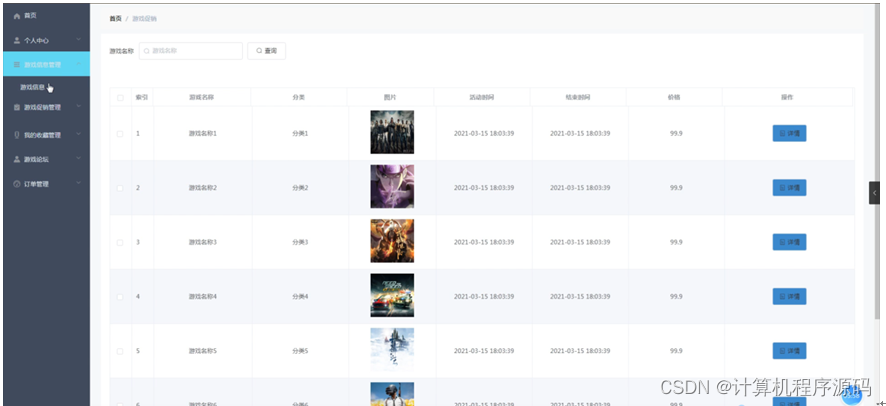
Task: Click the 操作 column header
Action: pos(787,97)
